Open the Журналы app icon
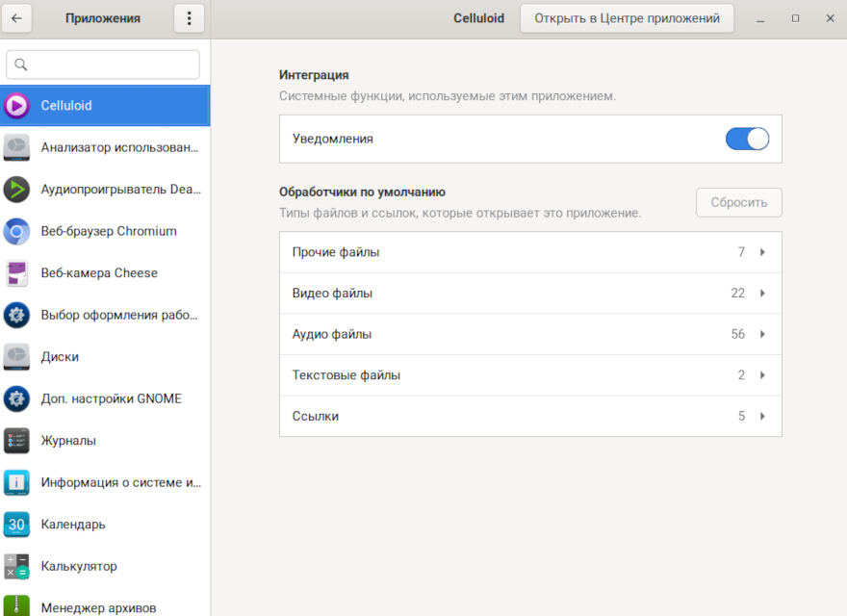The height and width of the screenshot is (616, 847). click(x=16, y=441)
